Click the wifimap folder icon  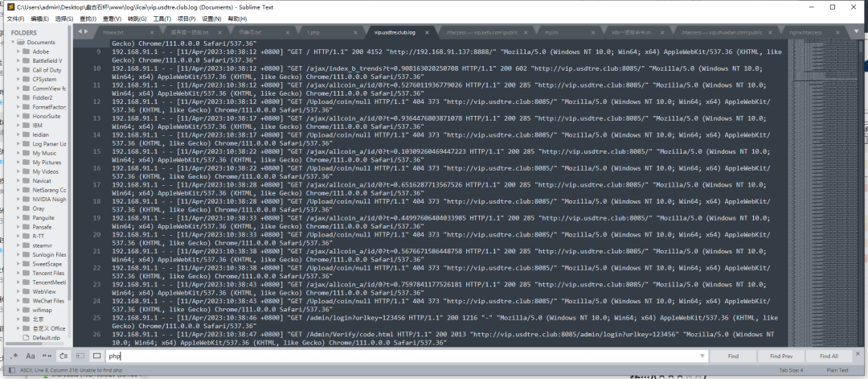point(26,310)
